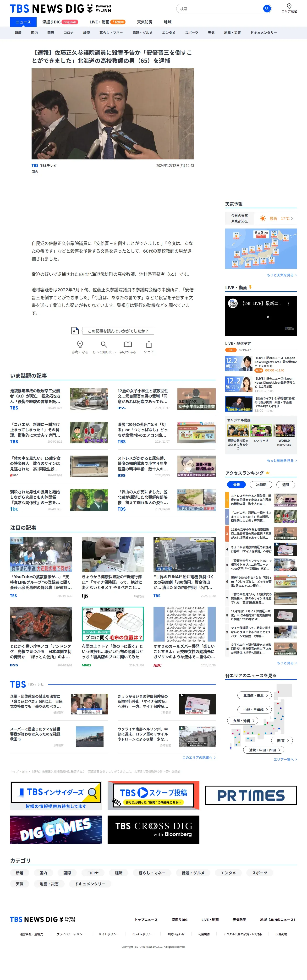Switch to the 天気防災 tab
307x980 pixels.
click(x=145, y=22)
